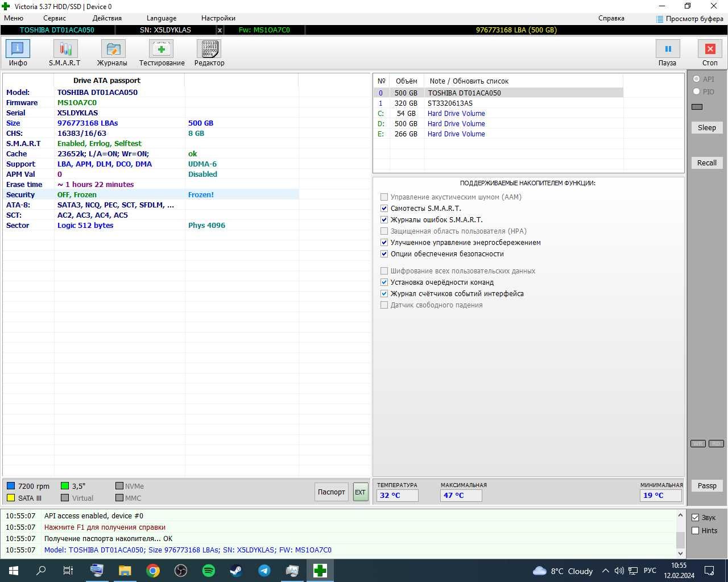
Task: Open Spotify from the taskbar
Action: [x=208, y=571]
